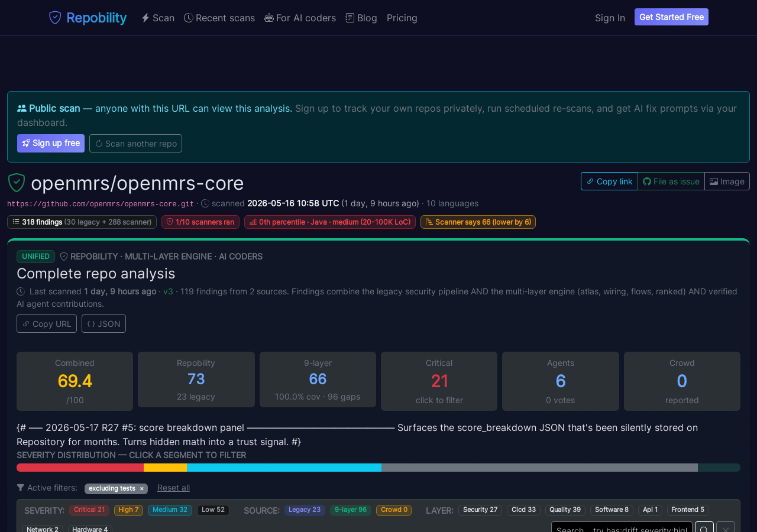The height and width of the screenshot is (532, 757).
Task: Toggle the High 7 severity filter
Action: tap(128, 510)
